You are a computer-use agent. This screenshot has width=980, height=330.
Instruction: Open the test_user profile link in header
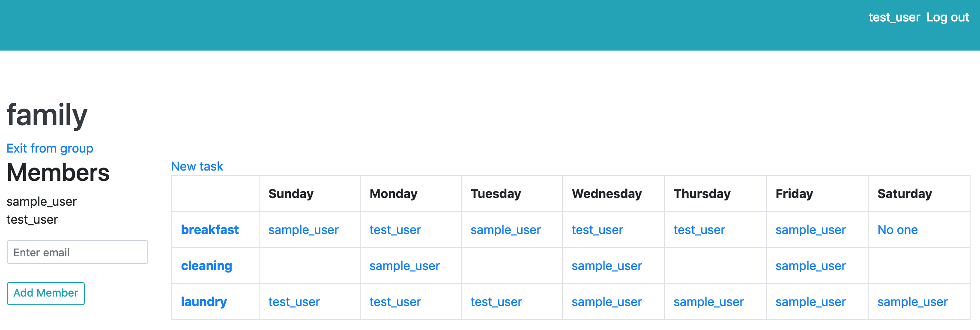click(894, 18)
